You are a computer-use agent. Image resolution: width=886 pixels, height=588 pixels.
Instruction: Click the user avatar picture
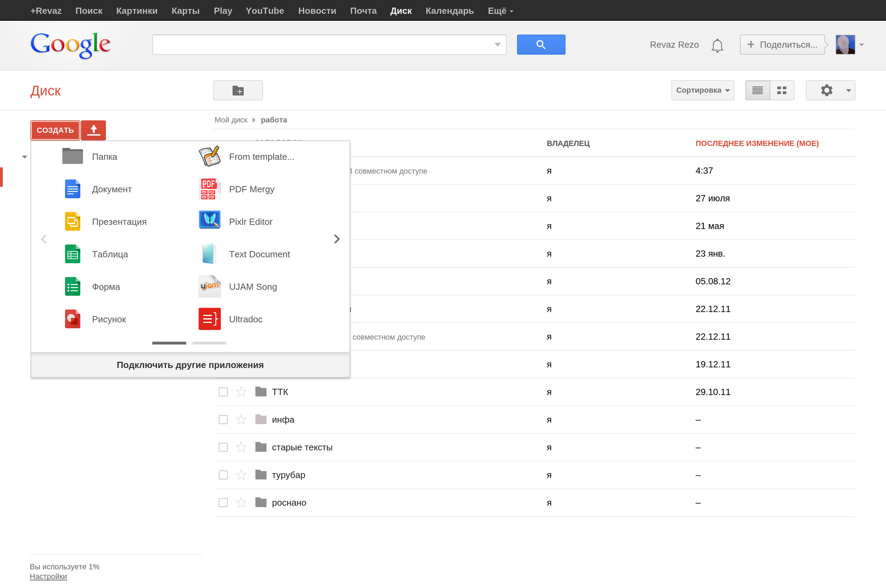point(845,45)
